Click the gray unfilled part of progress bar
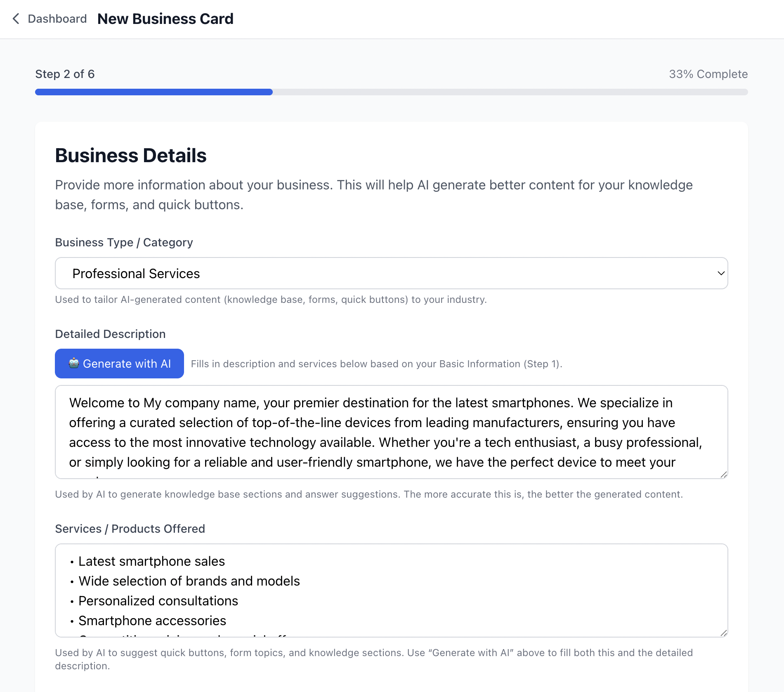The height and width of the screenshot is (692, 784). pos(510,92)
